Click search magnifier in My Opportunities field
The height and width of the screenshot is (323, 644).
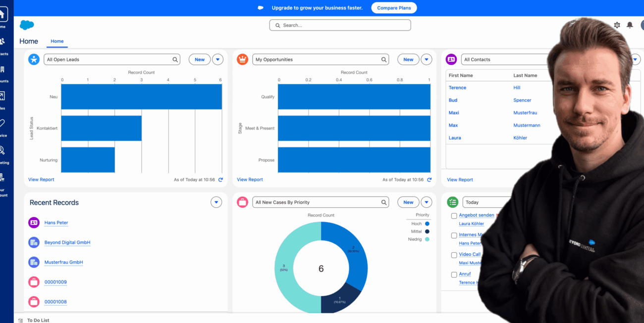point(384,59)
